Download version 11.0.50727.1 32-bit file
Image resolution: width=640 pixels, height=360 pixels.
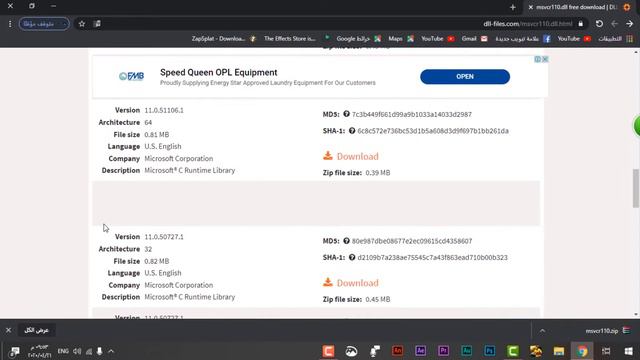(351, 283)
